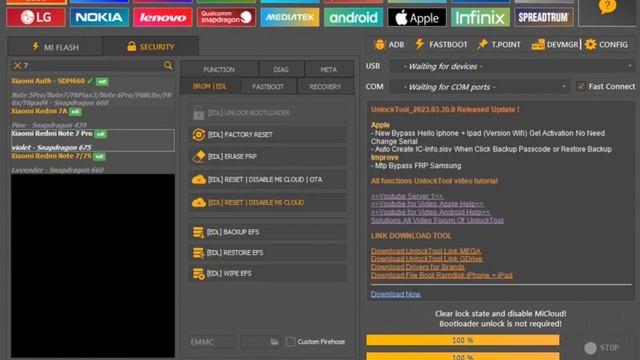
Task: Switch to the SECURITY tab
Action: [151, 47]
